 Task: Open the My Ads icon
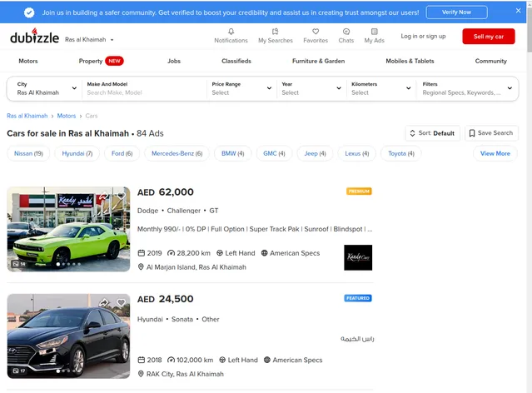click(375, 32)
